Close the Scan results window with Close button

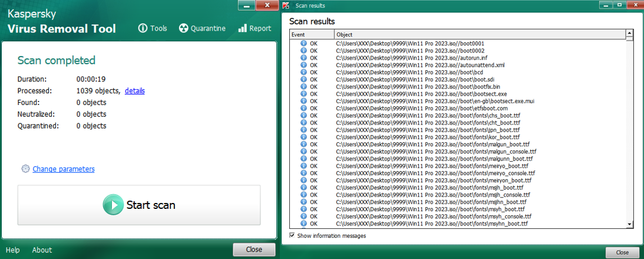click(622, 253)
